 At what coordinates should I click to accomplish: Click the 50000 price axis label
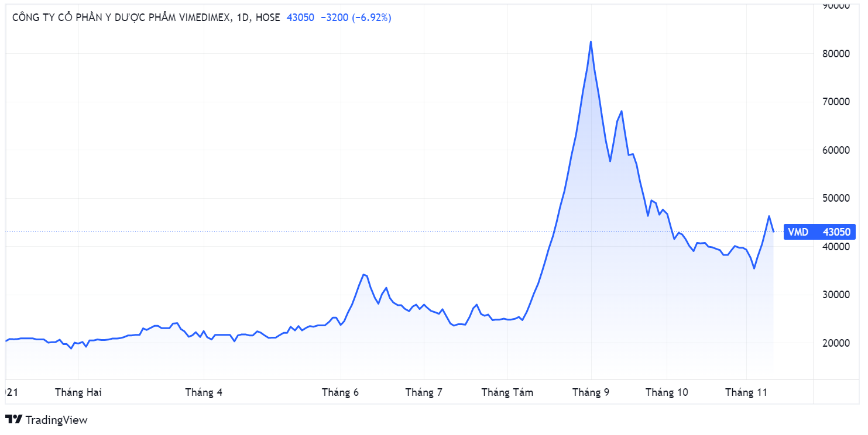836,198
